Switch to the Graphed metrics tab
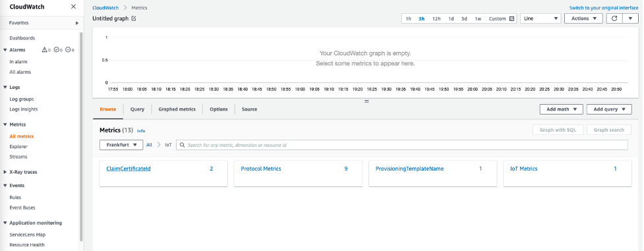This screenshot has height=251, width=644. coord(177,109)
